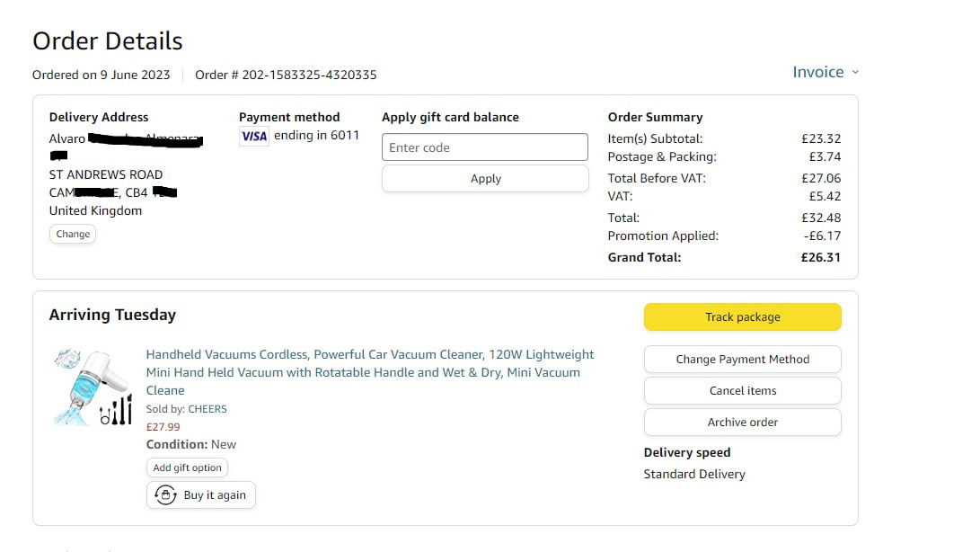Click the £27.99 item price

[163, 427]
